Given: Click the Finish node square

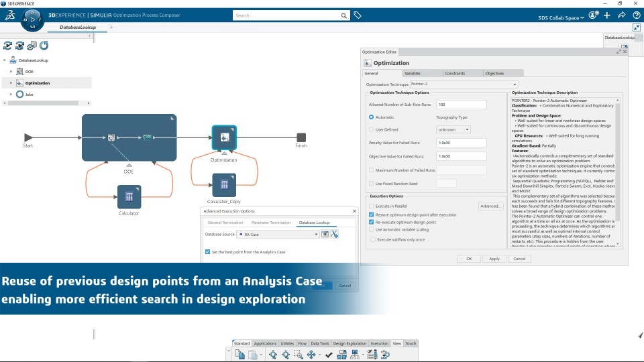Looking at the screenshot, I should pyautogui.click(x=301, y=137).
